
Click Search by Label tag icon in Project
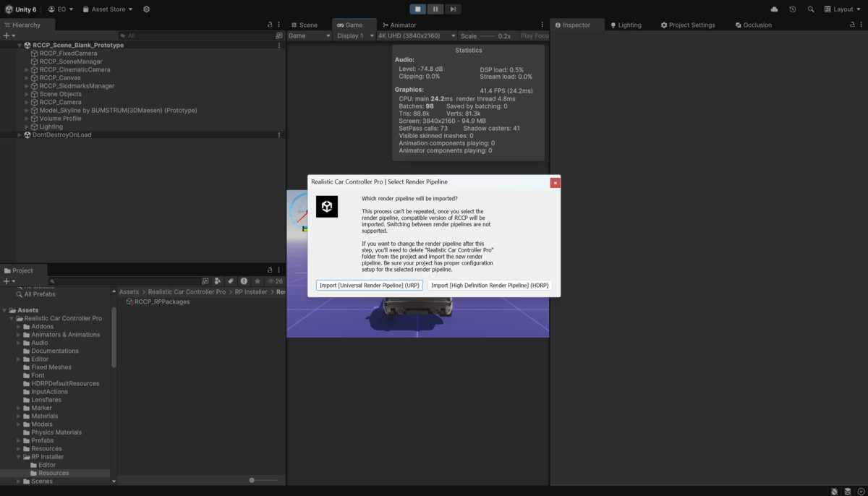pyautogui.click(x=231, y=281)
